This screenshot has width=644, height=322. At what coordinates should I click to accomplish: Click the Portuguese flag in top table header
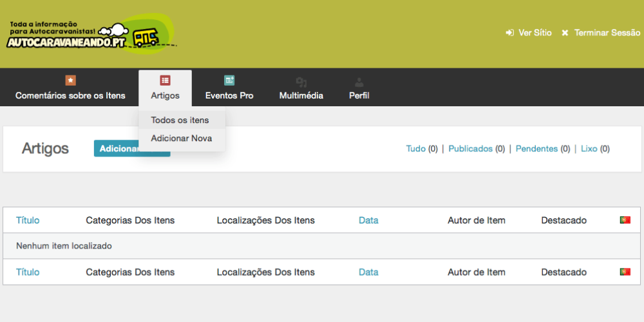point(625,220)
